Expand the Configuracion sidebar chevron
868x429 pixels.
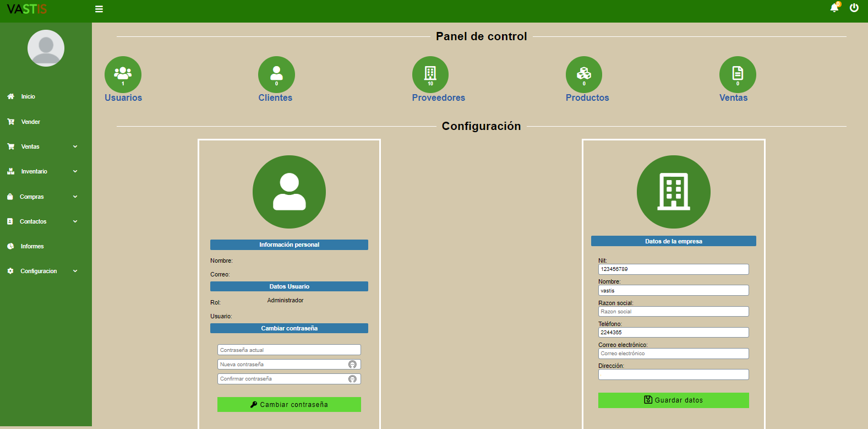(x=75, y=271)
